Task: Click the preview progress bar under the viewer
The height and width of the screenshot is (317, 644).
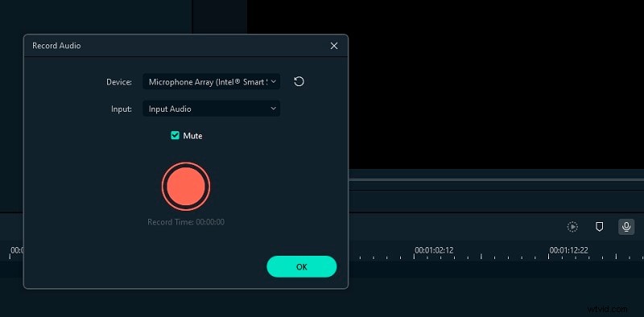Action: tap(496, 180)
